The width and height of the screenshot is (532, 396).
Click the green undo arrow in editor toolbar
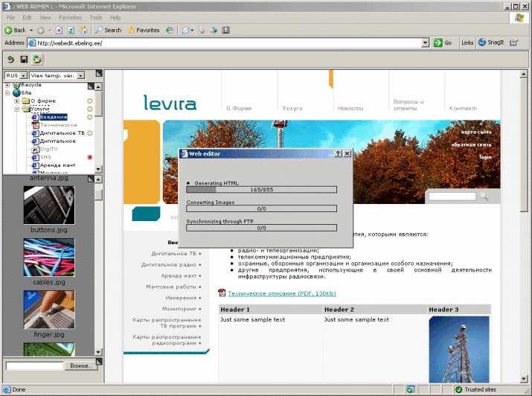[11, 60]
